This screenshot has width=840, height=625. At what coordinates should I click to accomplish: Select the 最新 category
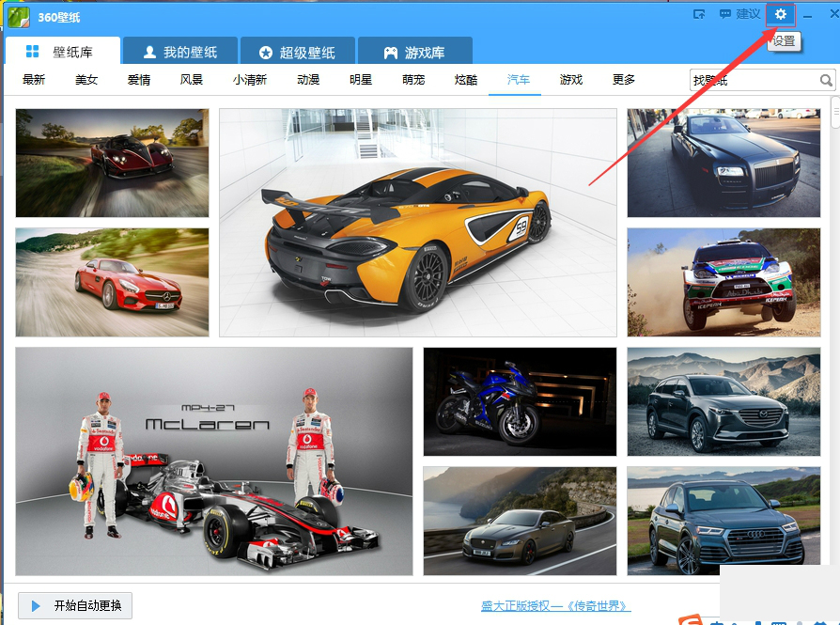pyautogui.click(x=34, y=80)
